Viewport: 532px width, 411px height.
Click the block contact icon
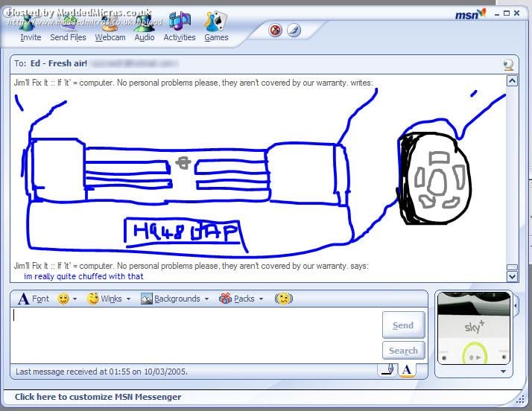click(276, 31)
